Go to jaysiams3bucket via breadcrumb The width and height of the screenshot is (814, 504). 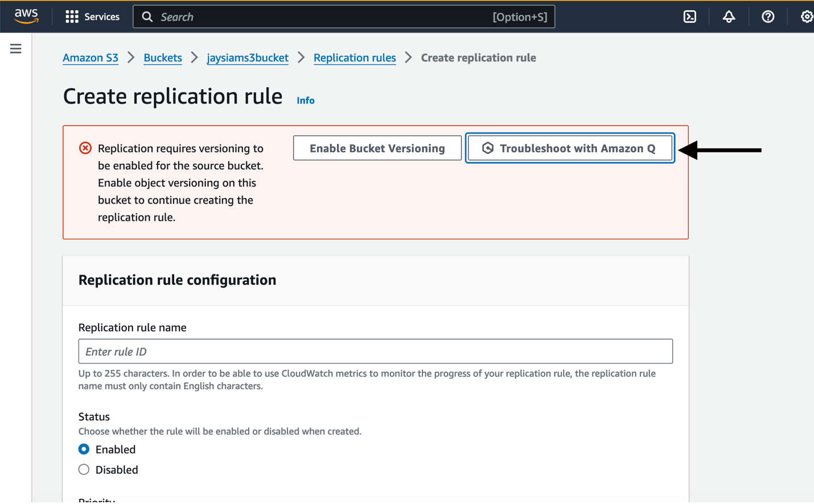247,57
